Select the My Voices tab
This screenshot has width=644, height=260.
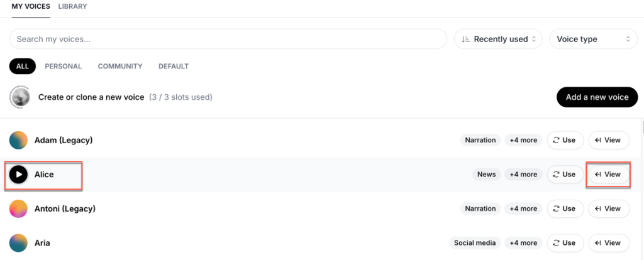[31, 6]
